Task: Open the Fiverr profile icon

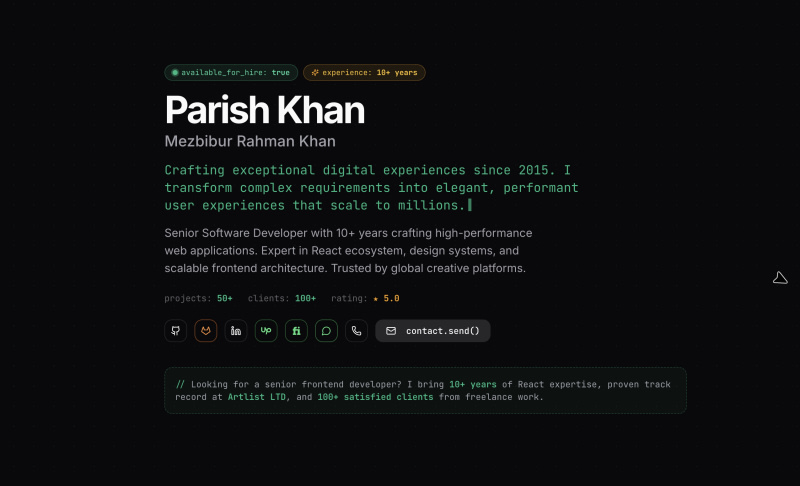Action: click(296, 330)
